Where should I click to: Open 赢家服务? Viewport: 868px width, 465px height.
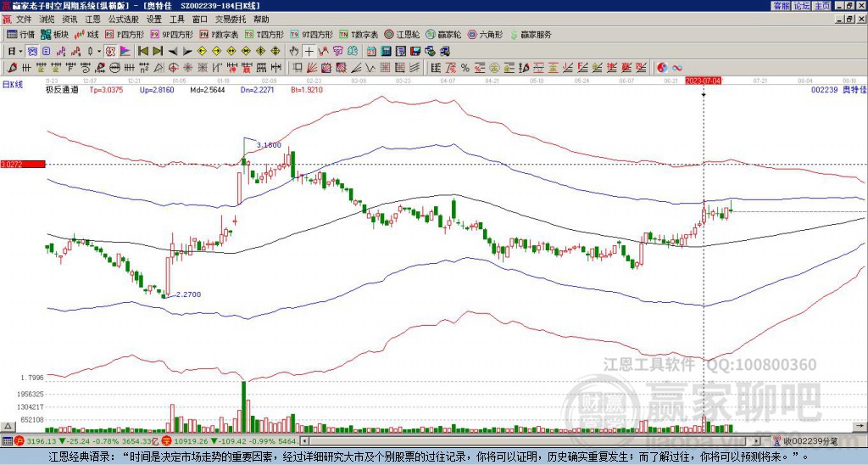pyautogui.click(x=531, y=34)
